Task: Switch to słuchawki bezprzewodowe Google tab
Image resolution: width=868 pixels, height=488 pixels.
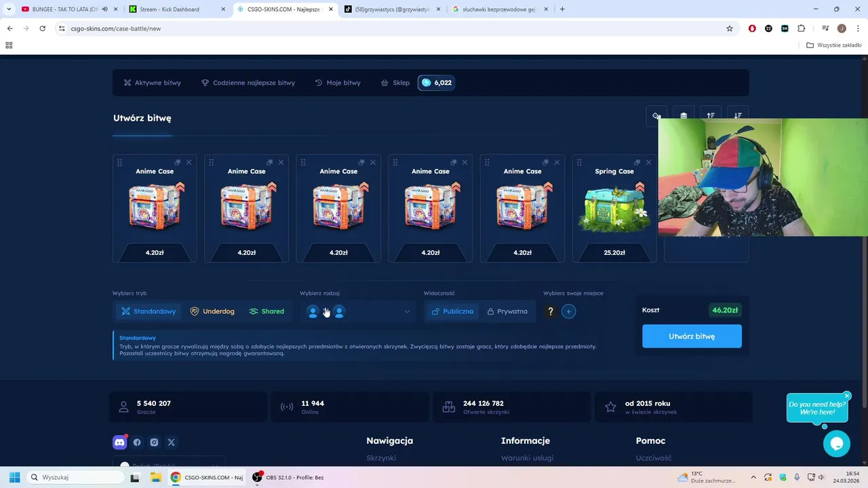Action: coord(500,9)
